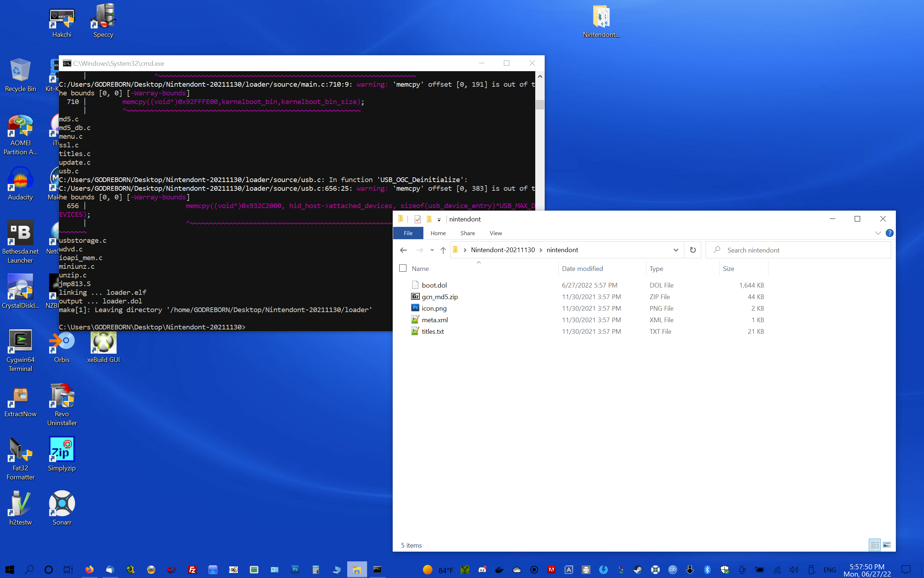Open Audacity from the desktop
924x578 pixels.
tap(21, 184)
